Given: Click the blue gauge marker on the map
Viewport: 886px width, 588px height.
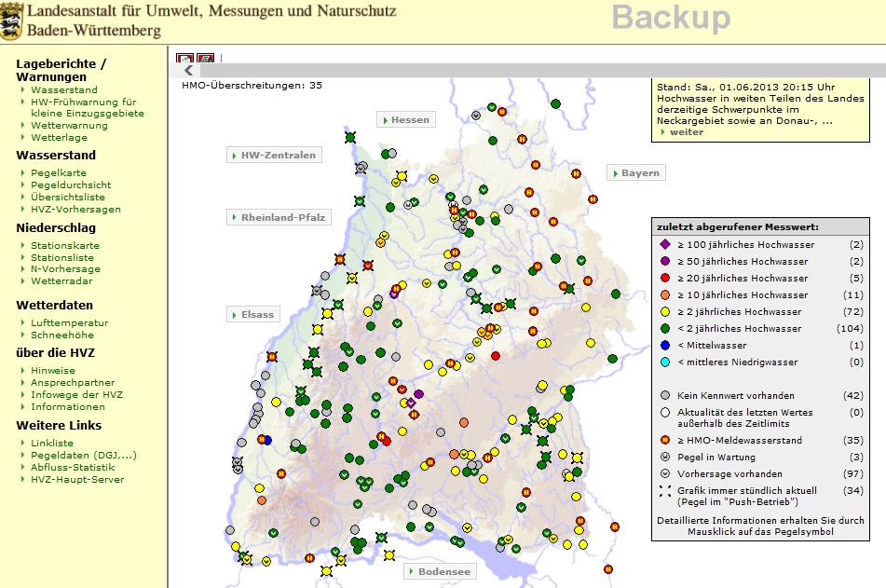Looking at the screenshot, I should coord(267,440).
